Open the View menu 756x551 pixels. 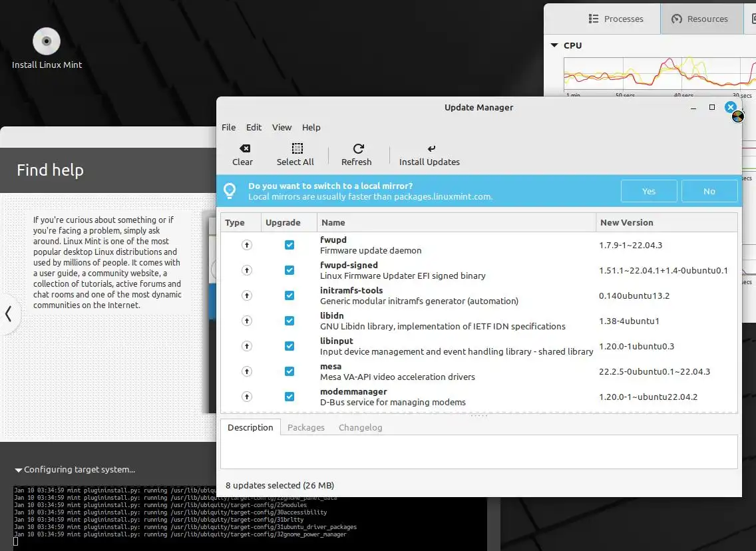282,127
